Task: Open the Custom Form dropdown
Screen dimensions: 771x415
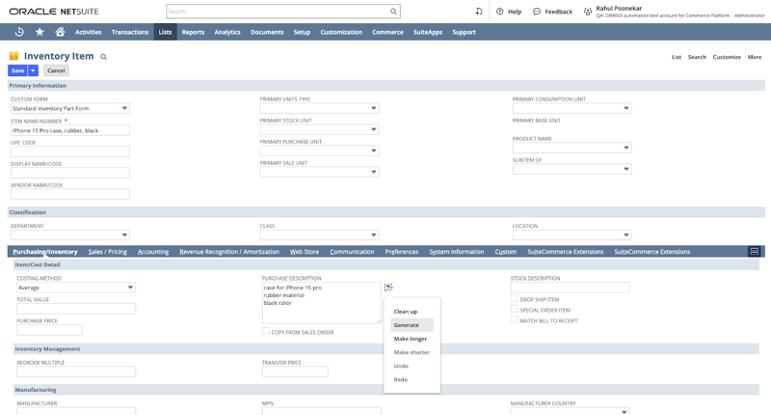Action: click(124, 108)
